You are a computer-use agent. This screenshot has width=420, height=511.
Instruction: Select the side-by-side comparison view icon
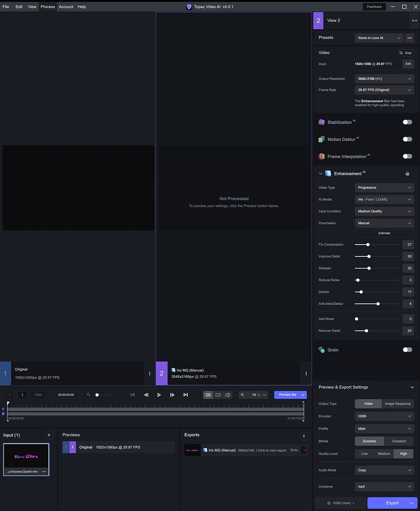pos(208,395)
